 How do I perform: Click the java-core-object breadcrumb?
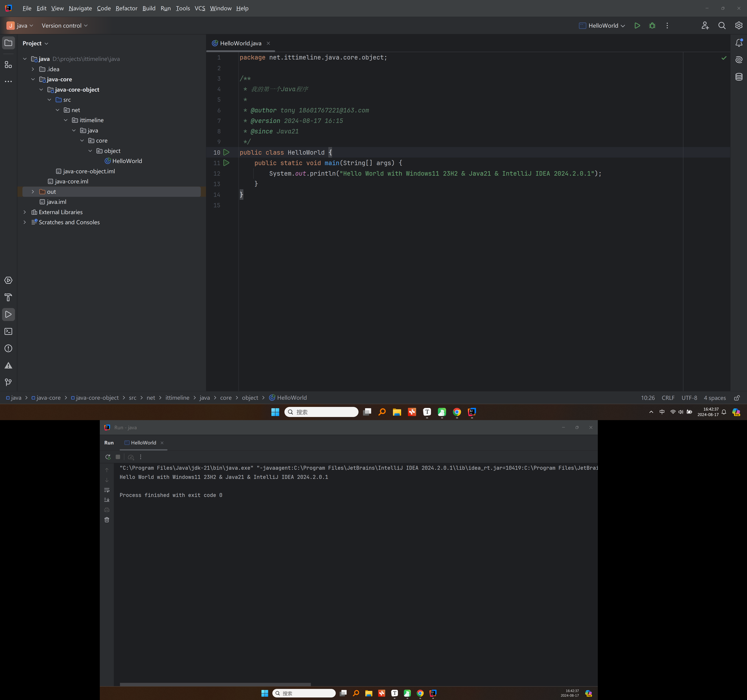point(97,398)
